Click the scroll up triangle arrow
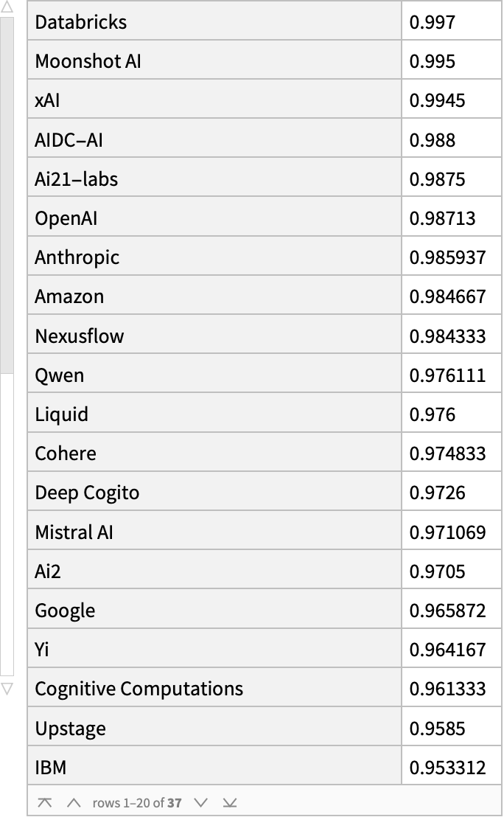Screen dimensions: 504x817 click(x=7, y=7)
